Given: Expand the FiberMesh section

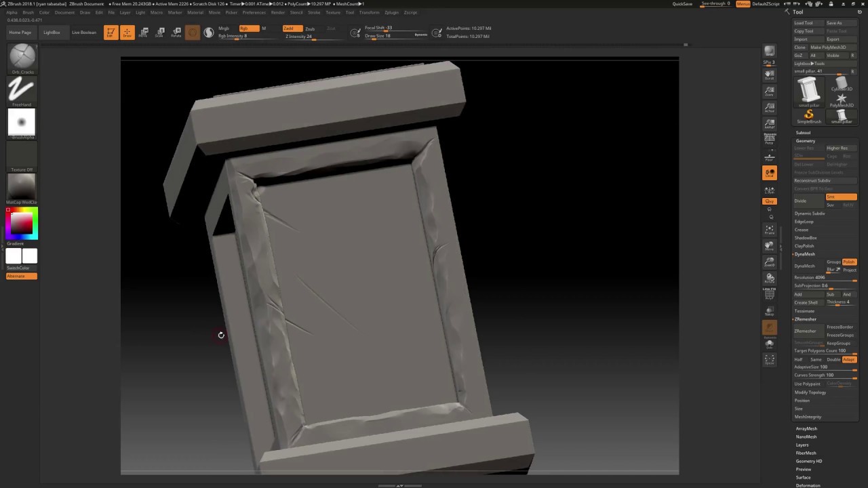Looking at the screenshot, I should pyautogui.click(x=806, y=453).
